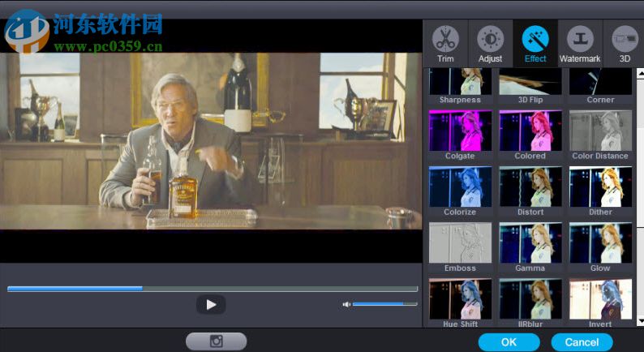This screenshot has width=644, height=352.
Task: Take a snapshot with camera button
Action: coord(216,341)
